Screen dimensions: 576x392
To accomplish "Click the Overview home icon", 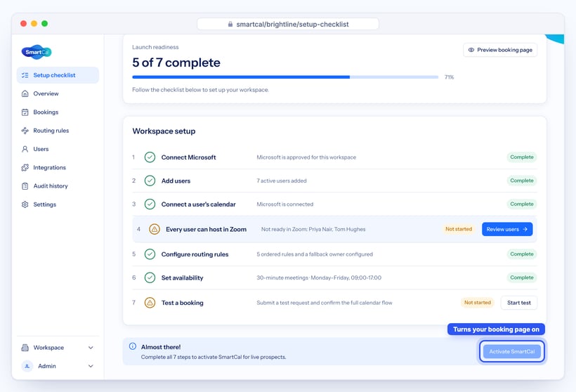I will [x=25, y=93].
